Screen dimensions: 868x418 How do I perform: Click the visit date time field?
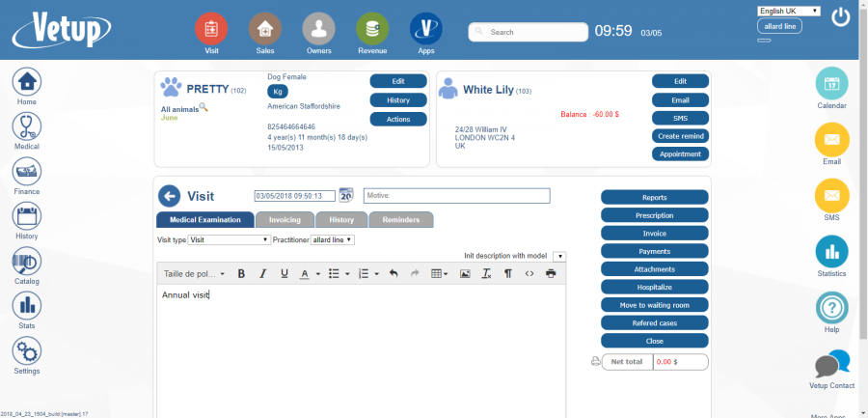pyautogui.click(x=295, y=196)
